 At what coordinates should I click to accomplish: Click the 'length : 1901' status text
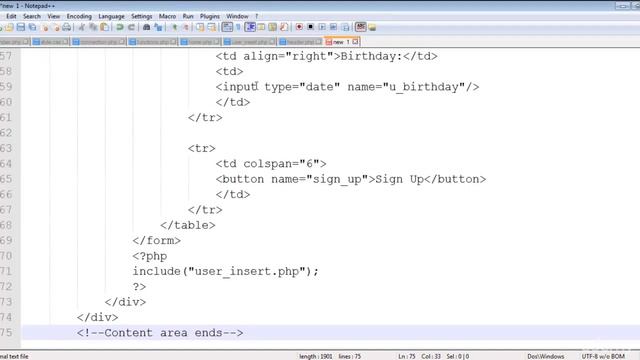[x=316, y=356]
